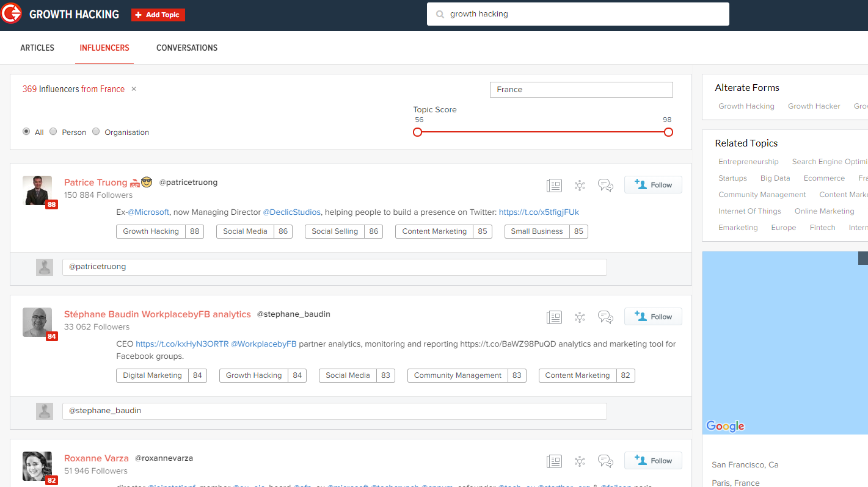The image size is (868, 487).
Task: Click the red app logo icon
Action: [11, 13]
